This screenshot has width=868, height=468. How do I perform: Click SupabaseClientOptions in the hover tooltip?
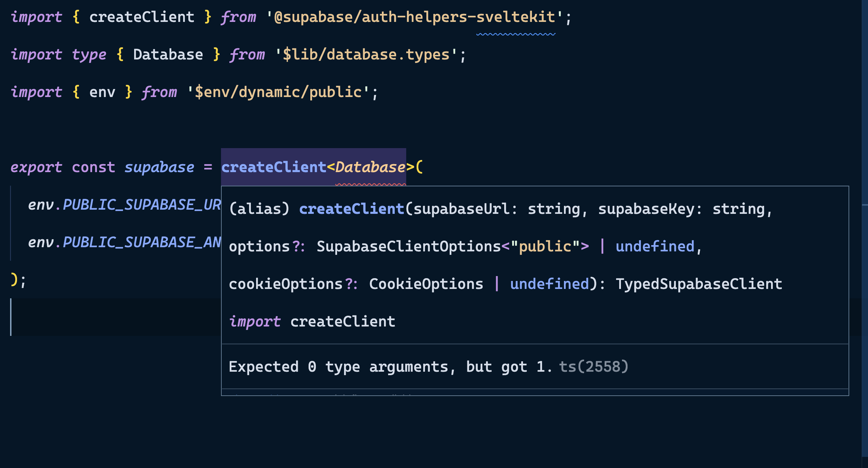[408, 247]
